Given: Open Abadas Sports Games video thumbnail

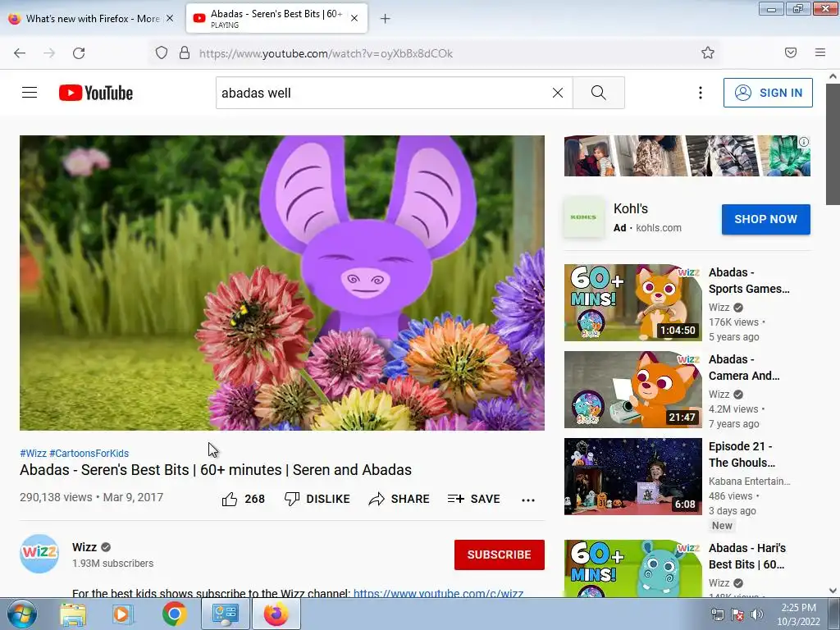Looking at the screenshot, I should click(632, 302).
